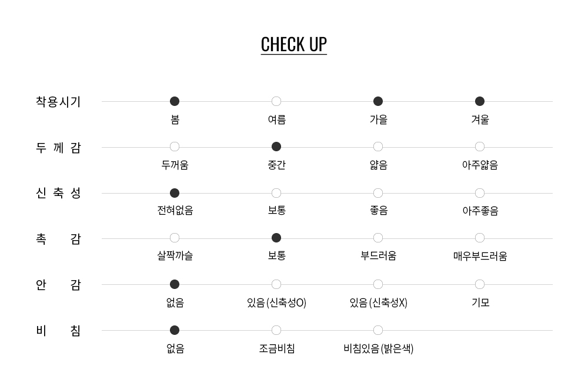Screen dimensions: 588x389
Task: Pick the 아주얇음 thickness dot
Action: tap(480, 147)
